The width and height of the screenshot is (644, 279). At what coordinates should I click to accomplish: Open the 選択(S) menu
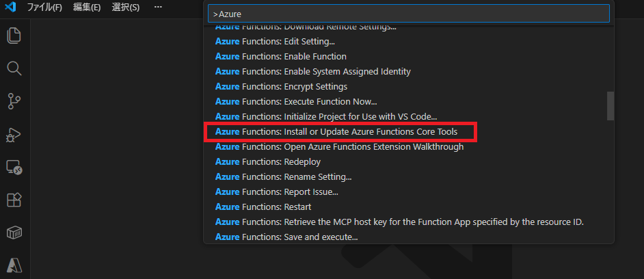click(x=125, y=7)
